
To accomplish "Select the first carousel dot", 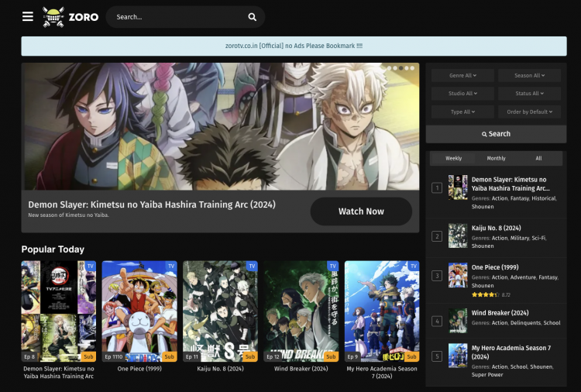I will click(x=389, y=68).
